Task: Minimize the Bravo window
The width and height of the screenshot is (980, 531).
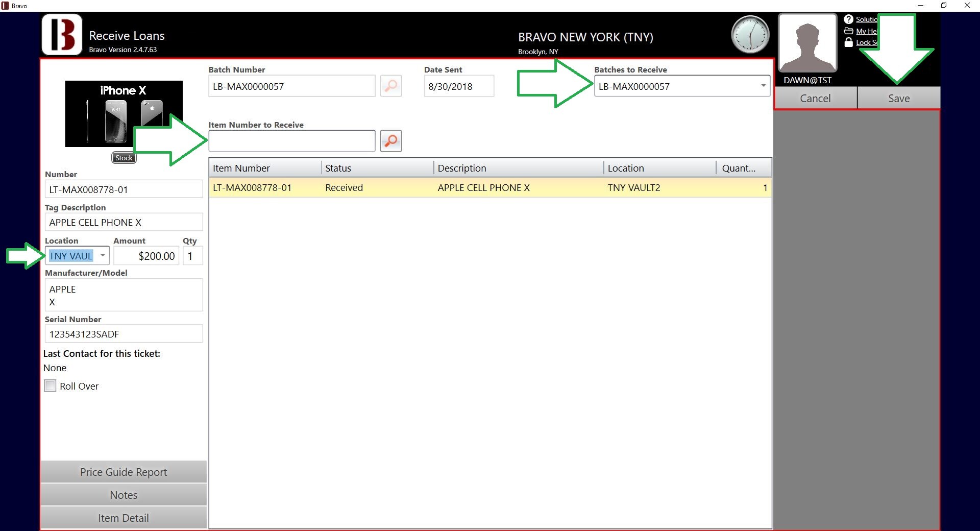Action: click(921, 6)
